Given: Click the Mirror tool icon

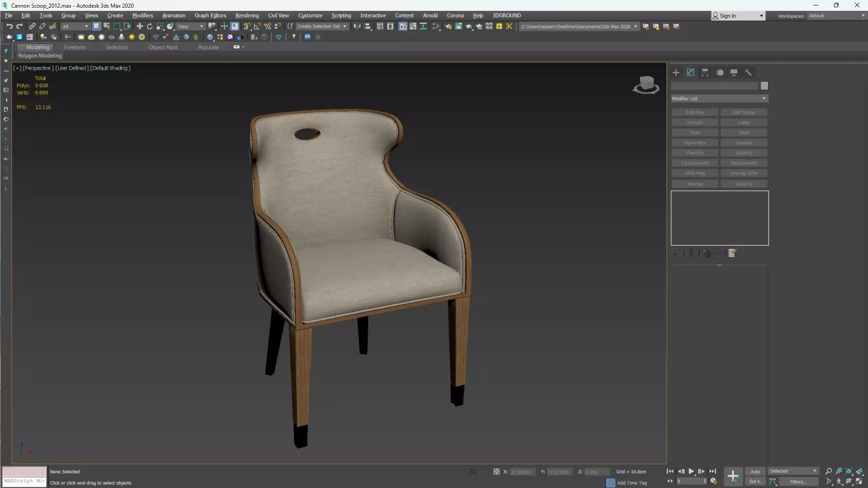Looking at the screenshot, I should (x=357, y=26).
